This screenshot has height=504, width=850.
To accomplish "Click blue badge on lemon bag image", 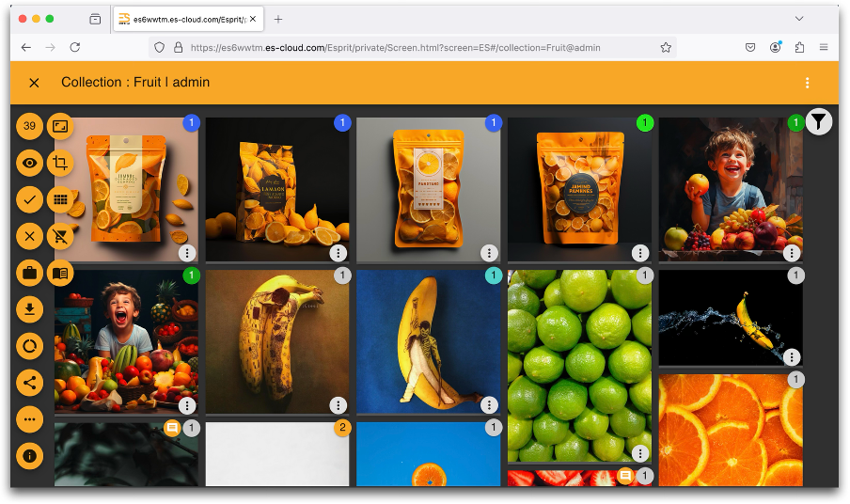I will point(342,123).
